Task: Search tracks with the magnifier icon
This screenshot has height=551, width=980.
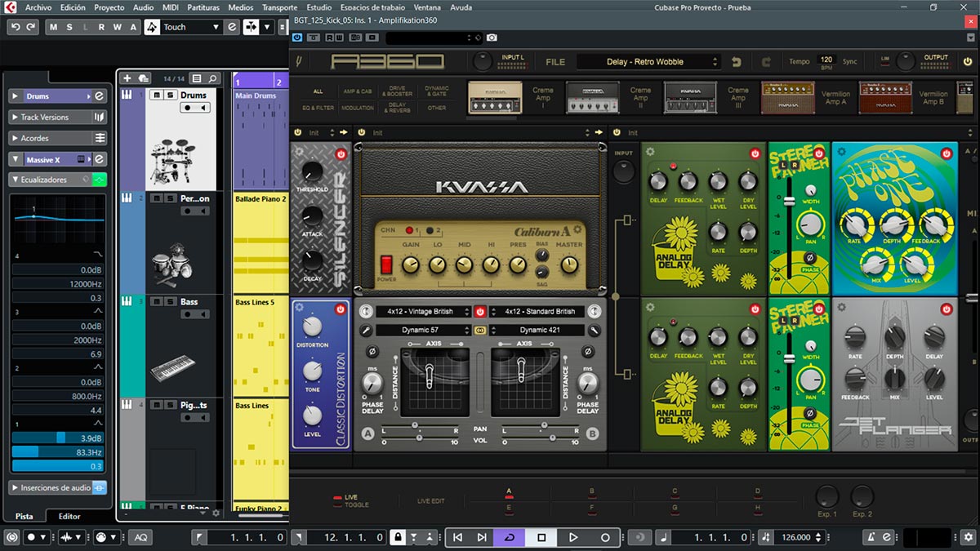Action: click(x=213, y=78)
